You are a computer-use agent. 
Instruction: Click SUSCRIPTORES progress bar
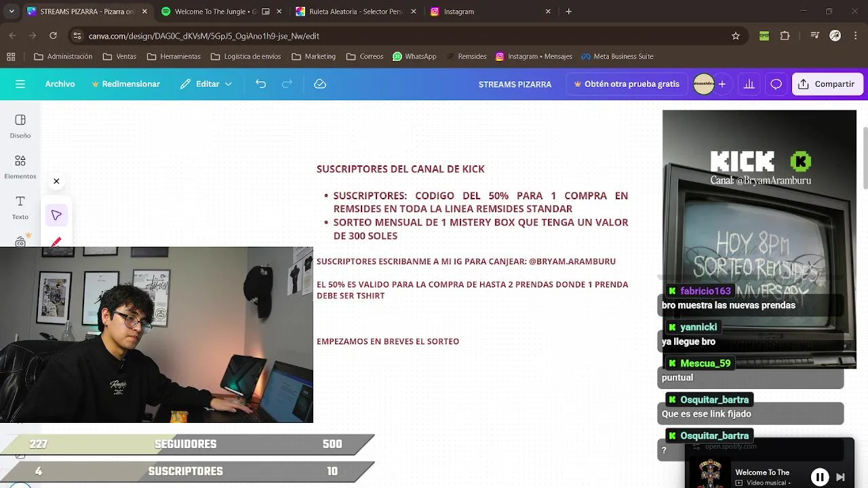(x=186, y=471)
